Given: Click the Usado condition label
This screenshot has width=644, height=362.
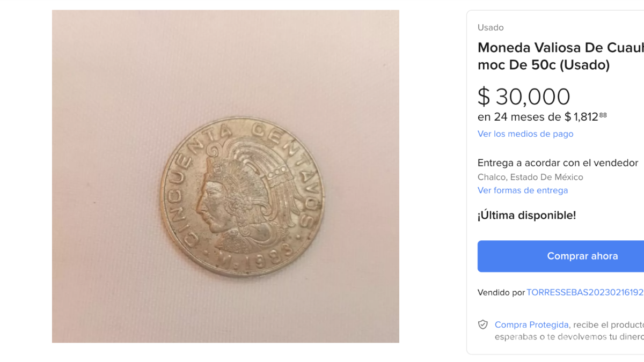Looking at the screenshot, I should [491, 28].
